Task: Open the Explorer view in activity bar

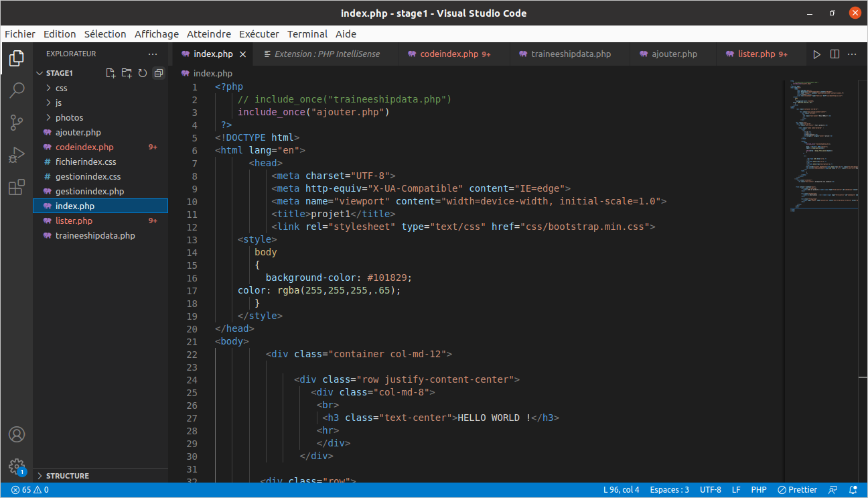Action: tap(17, 58)
